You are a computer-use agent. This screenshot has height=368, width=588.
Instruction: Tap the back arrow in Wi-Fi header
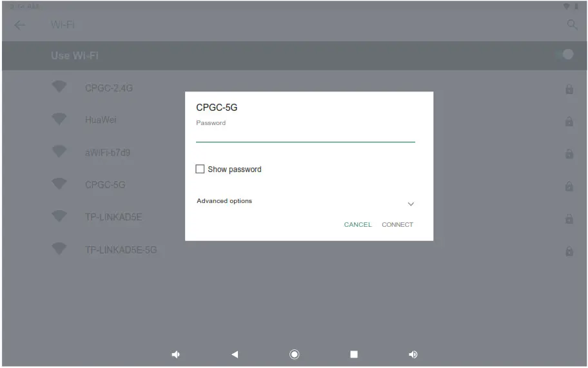pos(19,25)
